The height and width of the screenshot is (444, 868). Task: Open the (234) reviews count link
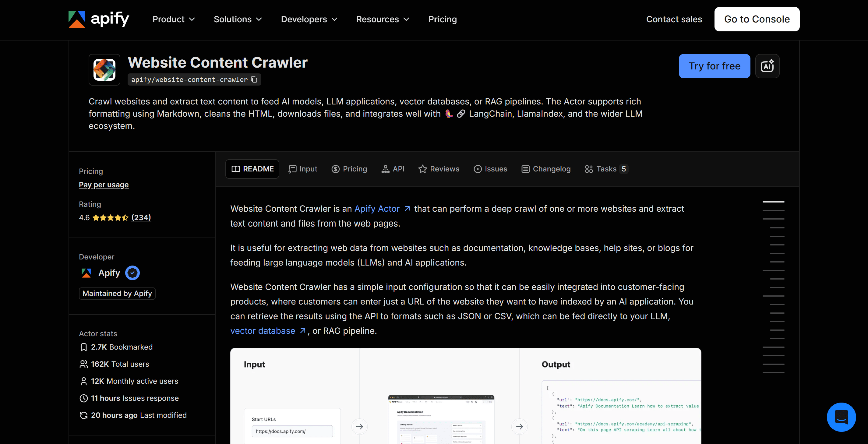point(141,218)
